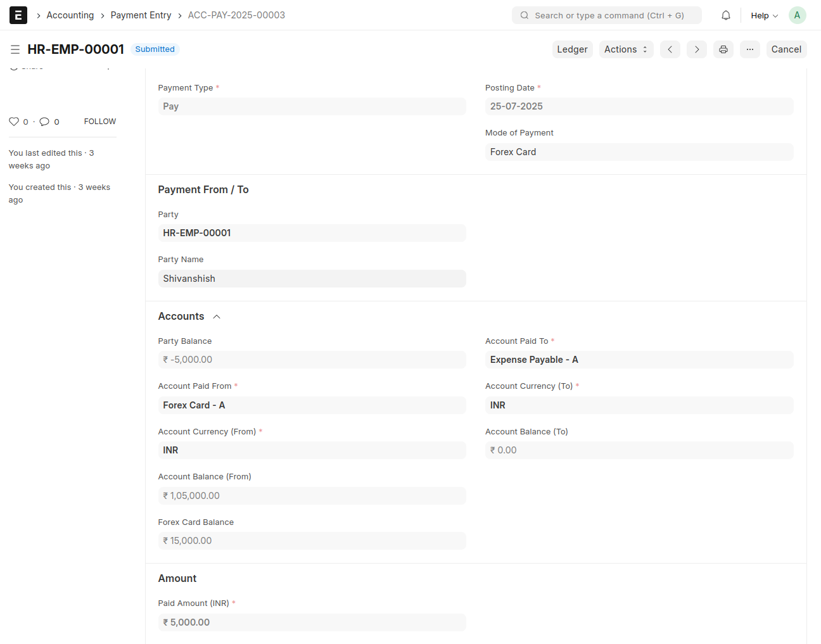This screenshot has width=821, height=644.
Task: Focus the search or command bar
Action: coord(606,15)
